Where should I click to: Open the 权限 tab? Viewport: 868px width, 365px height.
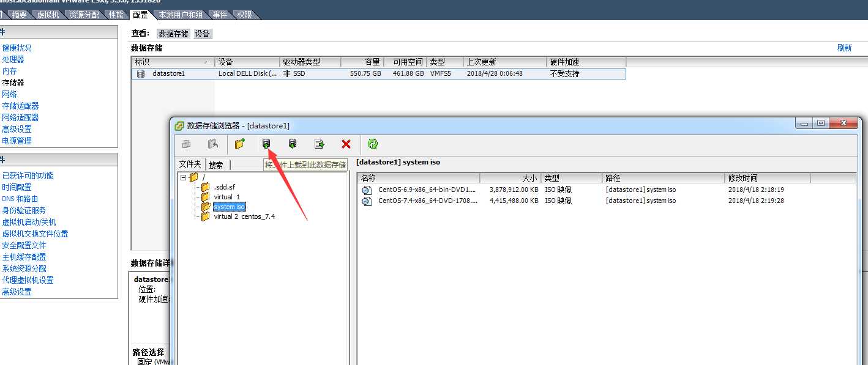click(x=244, y=15)
